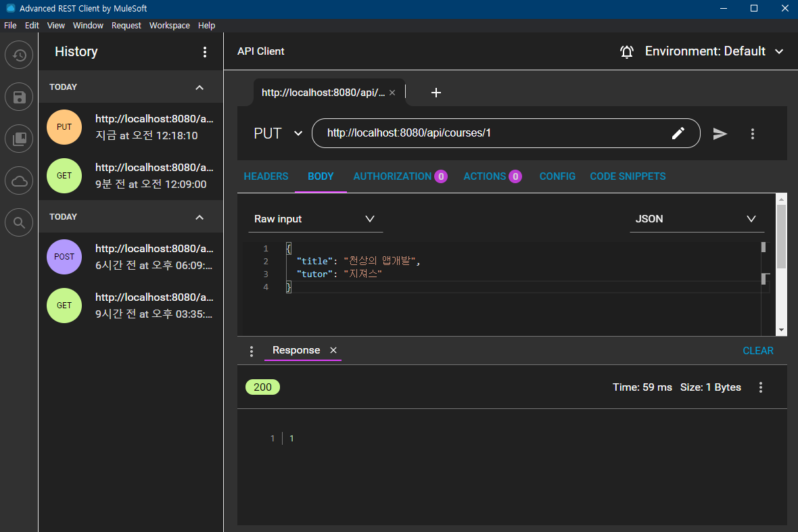Switch to the HEADERS tab
This screenshot has width=798, height=532.
(266, 176)
